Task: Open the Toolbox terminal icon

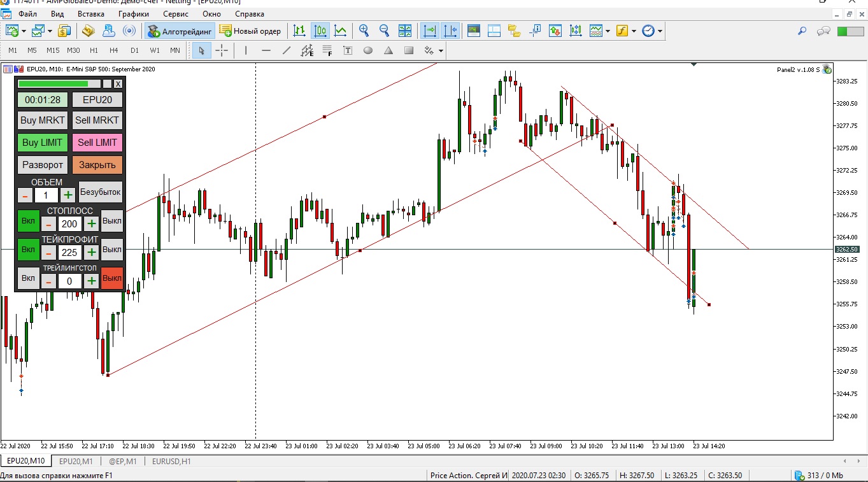Action: 555,30
